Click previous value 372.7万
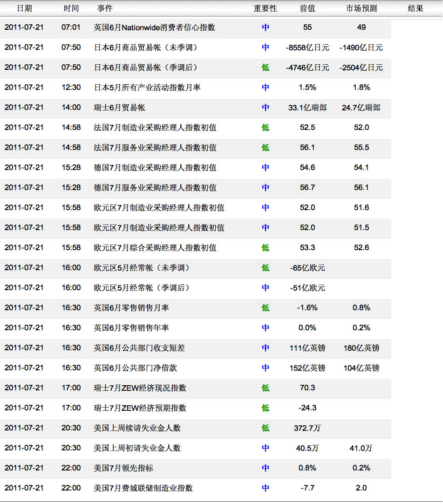This screenshot has height=504, width=443. coord(307,428)
